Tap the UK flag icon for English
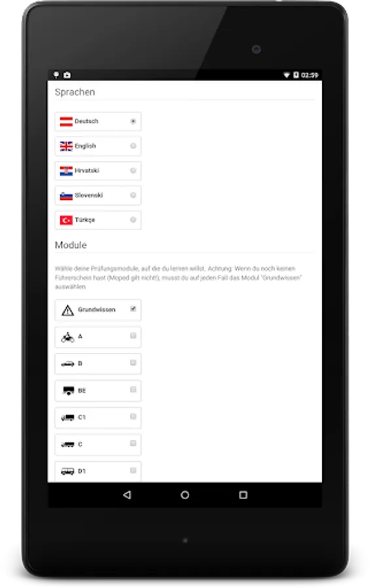The height and width of the screenshot is (588, 370). (66, 146)
